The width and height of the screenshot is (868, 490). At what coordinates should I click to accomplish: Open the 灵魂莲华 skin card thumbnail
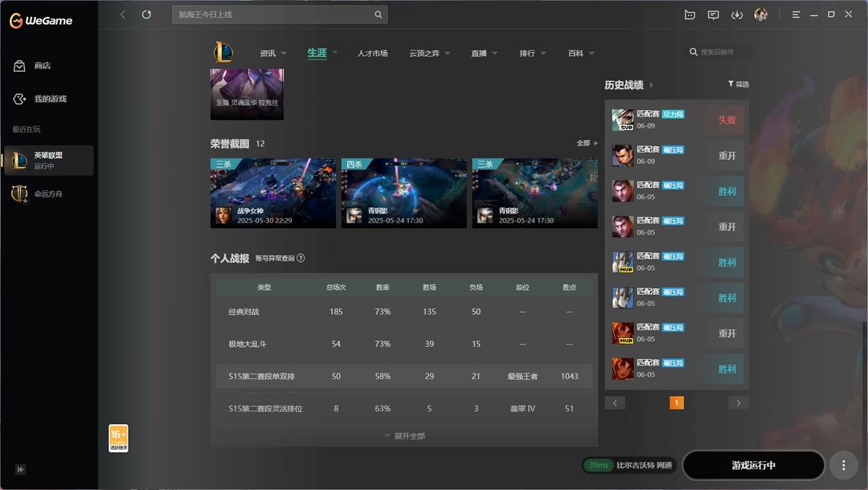point(247,94)
